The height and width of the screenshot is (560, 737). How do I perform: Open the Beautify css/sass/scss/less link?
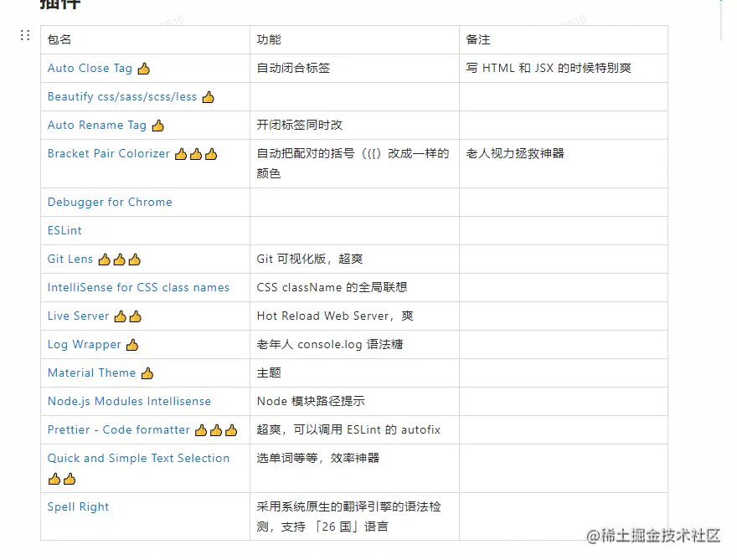tap(122, 96)
